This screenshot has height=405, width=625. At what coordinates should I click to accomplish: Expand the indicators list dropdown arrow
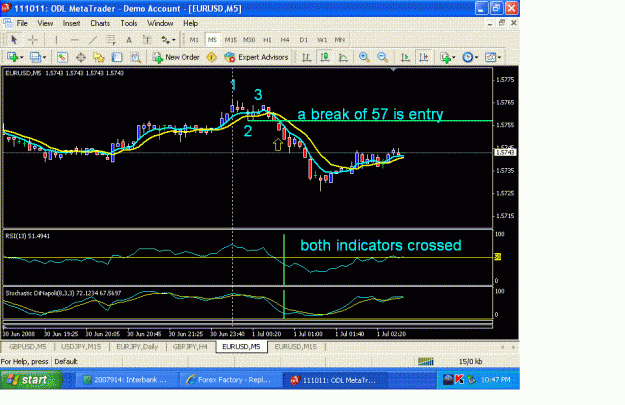point(454,57)
